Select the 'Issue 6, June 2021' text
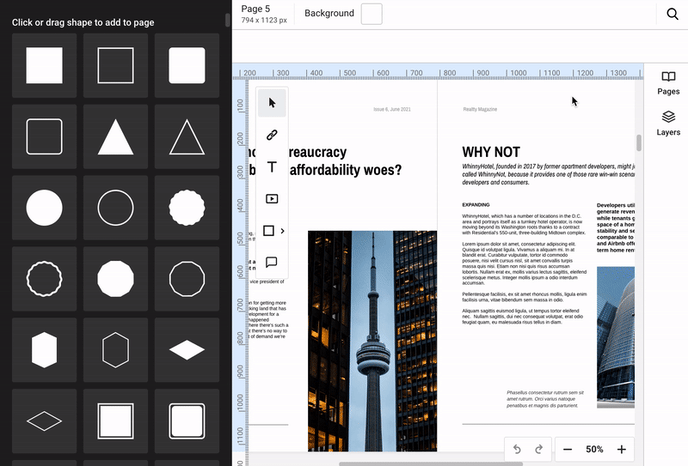 tap(392, 109)
